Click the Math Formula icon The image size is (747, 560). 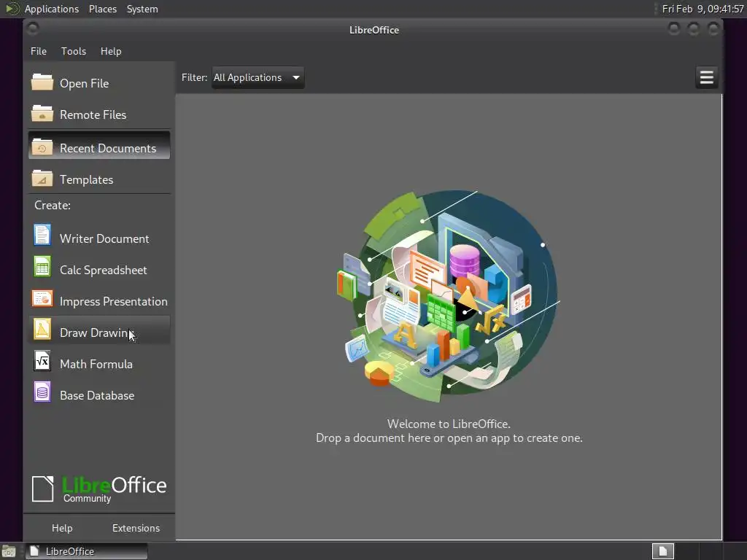click(42, 361)
